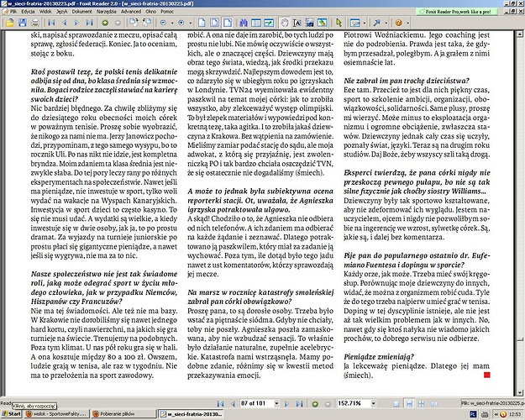Select the Snapshot camera tool

pos(309,23)
